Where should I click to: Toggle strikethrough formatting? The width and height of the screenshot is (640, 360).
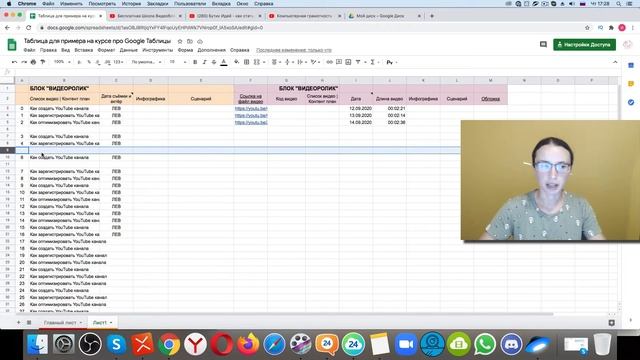pos(214,62)
